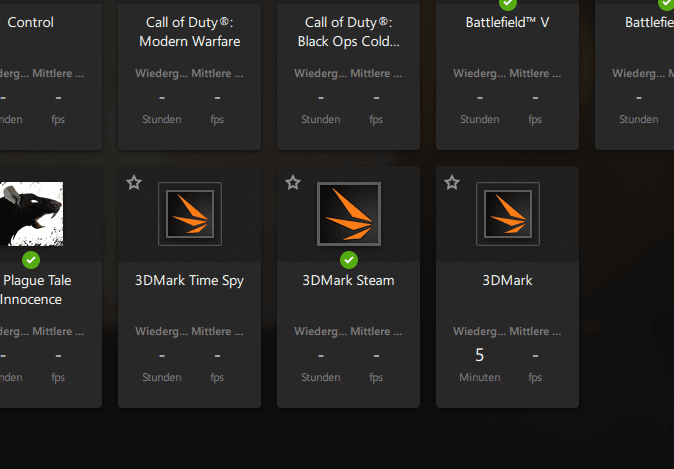Open the Control game title
This screenshot has width=674, height=469.
click(x=31, y=22)
